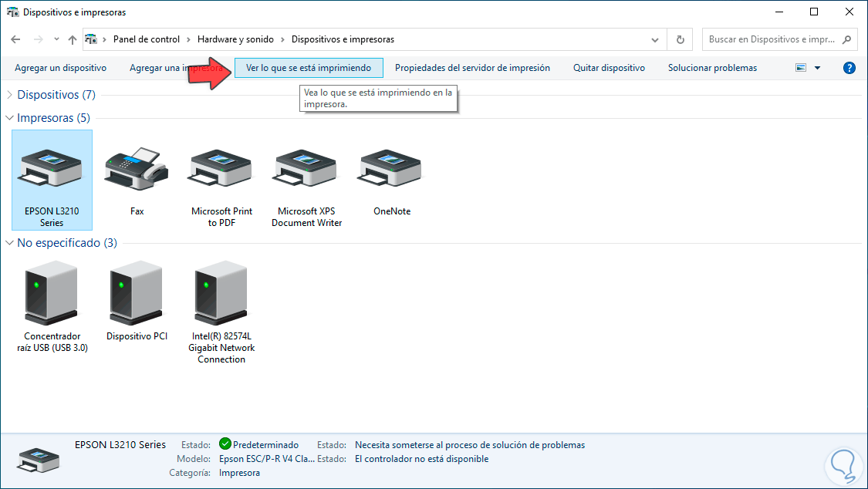This screenshot has height=489, width=868.
Task: Click Ver lo que se está imprimiendo
Action: pyautogui.click(x=309, y=68)
